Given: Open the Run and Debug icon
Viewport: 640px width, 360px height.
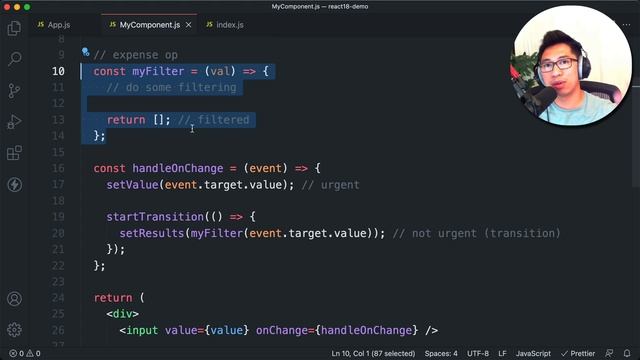Looking at the screenshot, I should tap(14, 122).
